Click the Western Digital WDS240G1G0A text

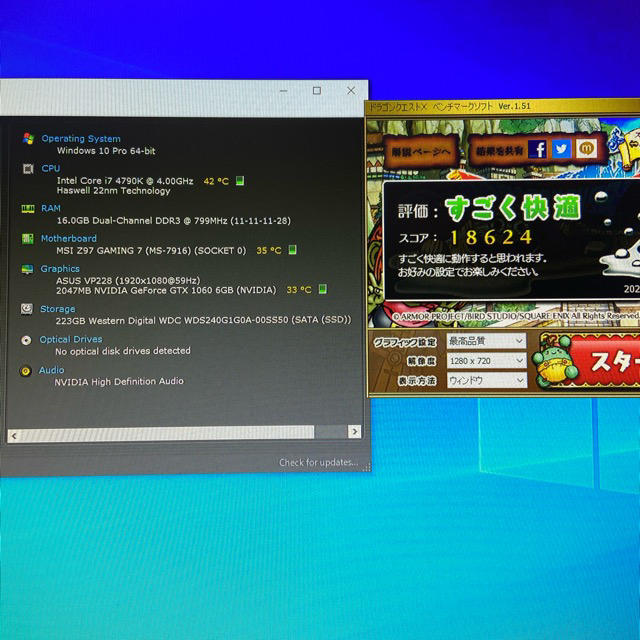click(203, 320)
